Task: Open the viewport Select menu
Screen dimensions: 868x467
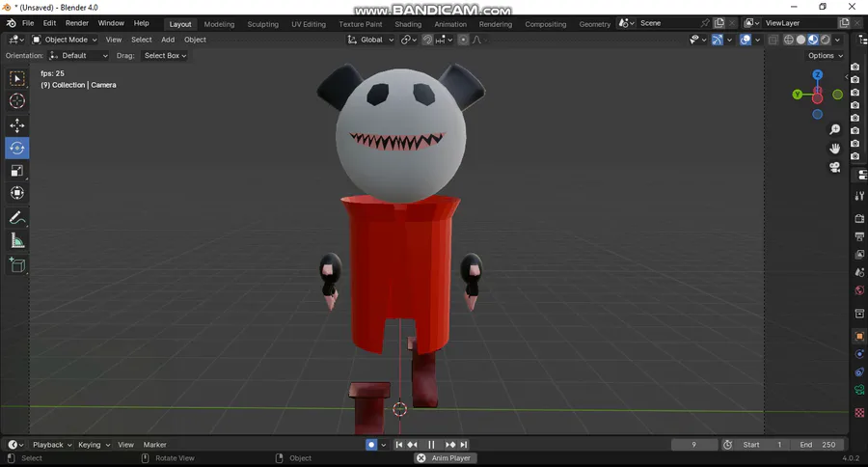Action: pyautogui.click(x=141, y=40)
